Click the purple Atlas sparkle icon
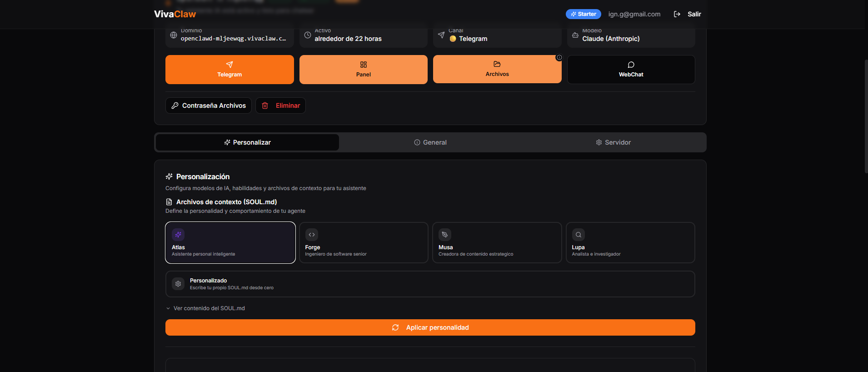 click(x=178, y=235)
